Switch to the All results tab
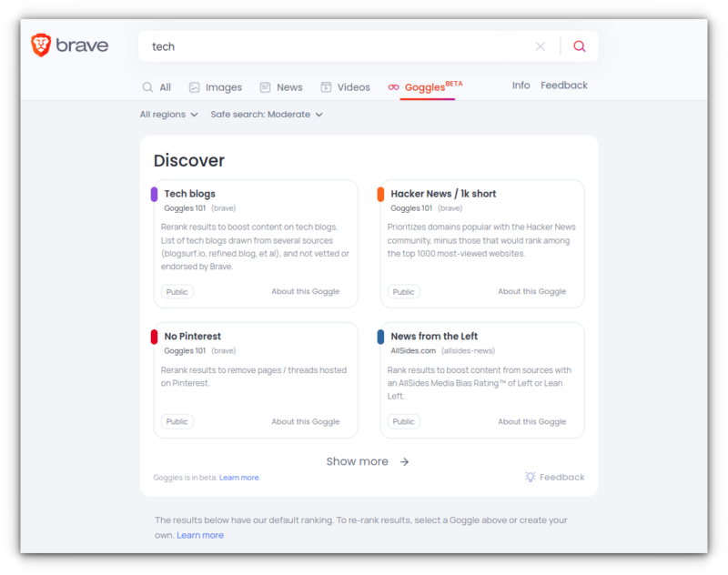 (x=158, y=86)
